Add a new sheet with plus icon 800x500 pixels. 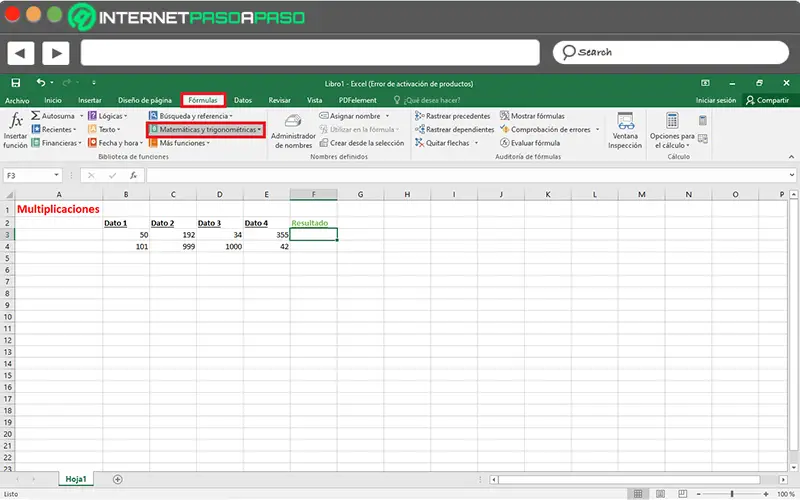coord(117,479)
